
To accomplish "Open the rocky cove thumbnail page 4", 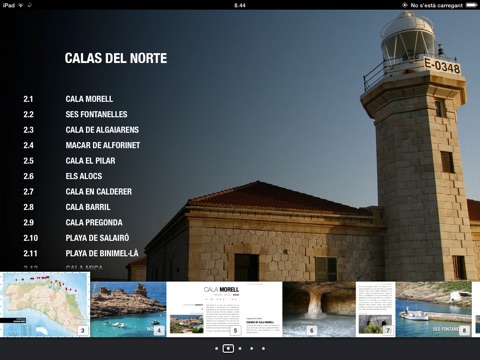I will point(128,309).
